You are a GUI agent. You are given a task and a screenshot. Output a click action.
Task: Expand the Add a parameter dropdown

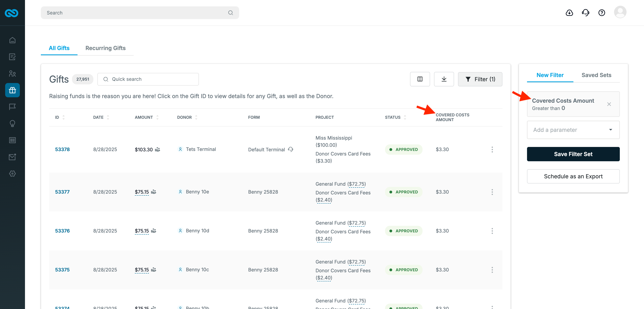[573, 130]
